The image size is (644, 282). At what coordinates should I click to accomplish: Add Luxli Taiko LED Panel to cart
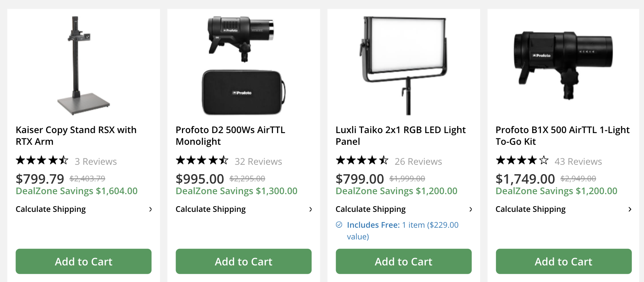pos(404,261)
